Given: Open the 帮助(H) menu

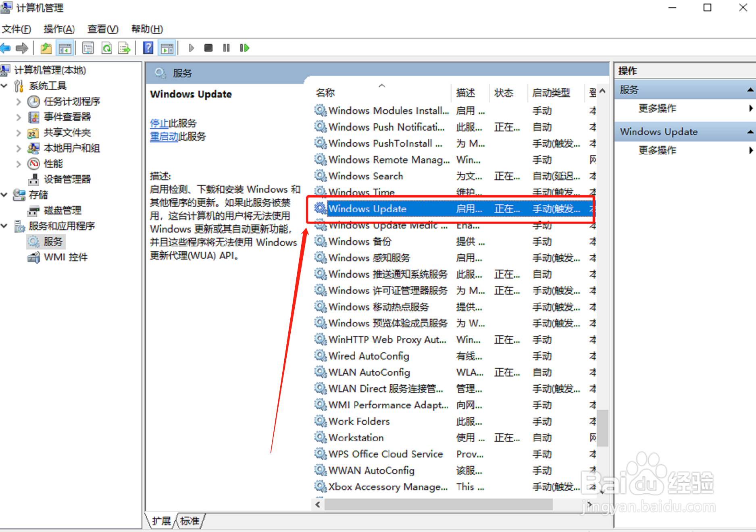Looking at the screenshot, I should 147,29.
